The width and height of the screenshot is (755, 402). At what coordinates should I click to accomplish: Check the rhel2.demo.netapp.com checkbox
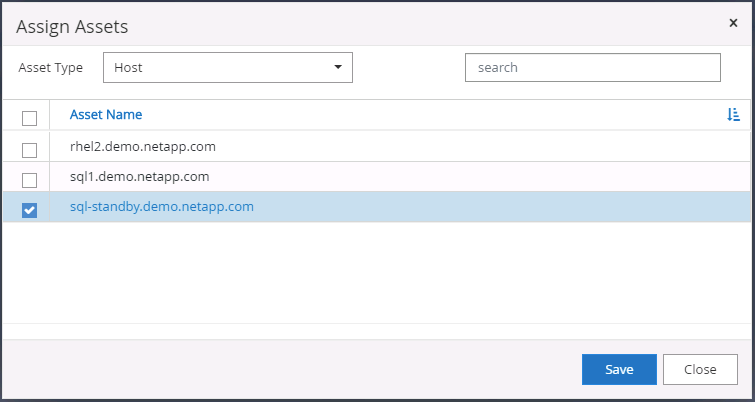[x=30, y=149]
